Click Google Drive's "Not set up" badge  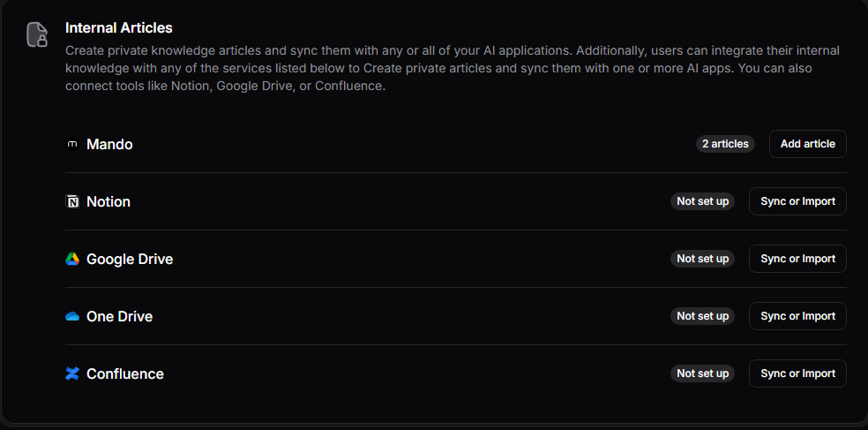pos(702,259)
